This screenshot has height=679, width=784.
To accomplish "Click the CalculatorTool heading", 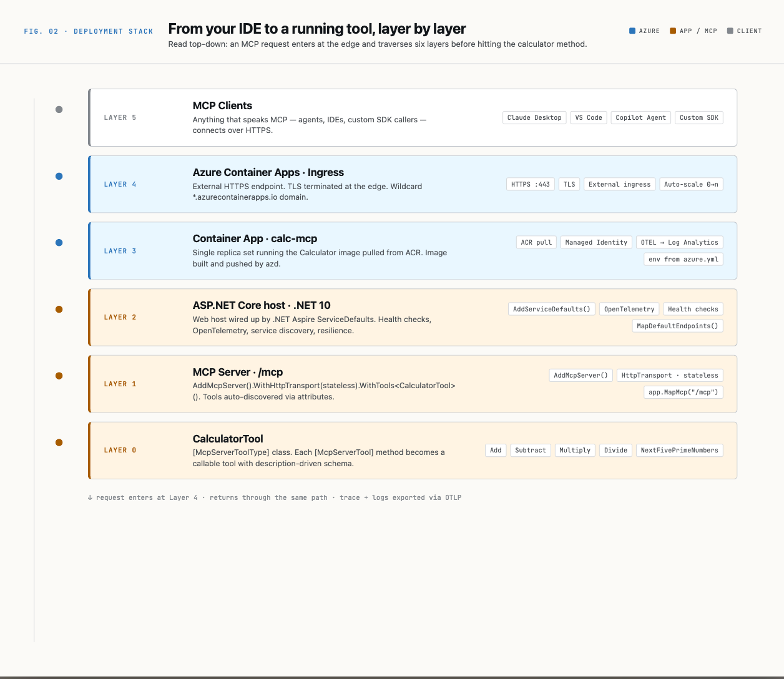I will point(228,439).
